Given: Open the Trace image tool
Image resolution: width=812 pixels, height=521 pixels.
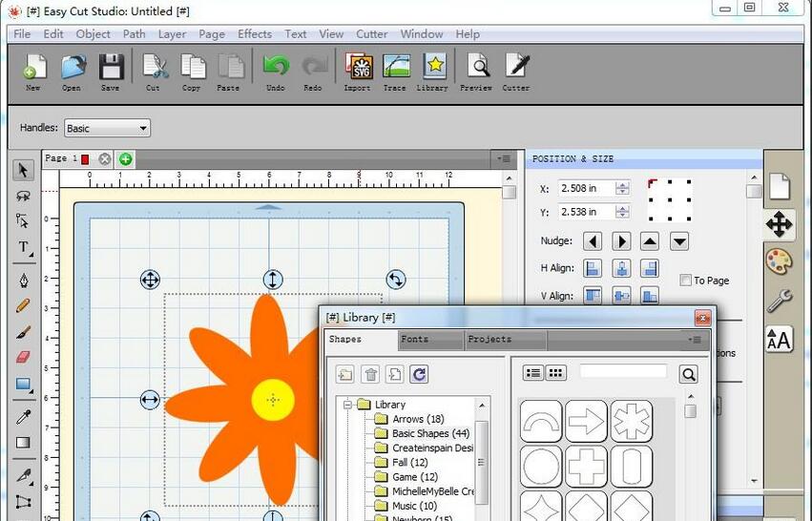Looking at the screenshot, I should point(396,72).
